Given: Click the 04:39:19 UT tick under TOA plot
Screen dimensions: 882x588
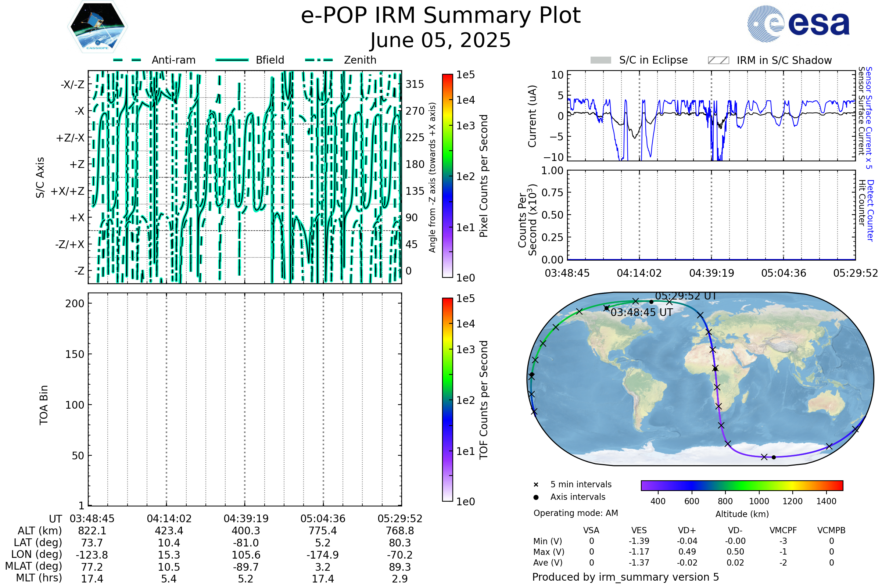Looking at the screenshot, I should 246,519.
